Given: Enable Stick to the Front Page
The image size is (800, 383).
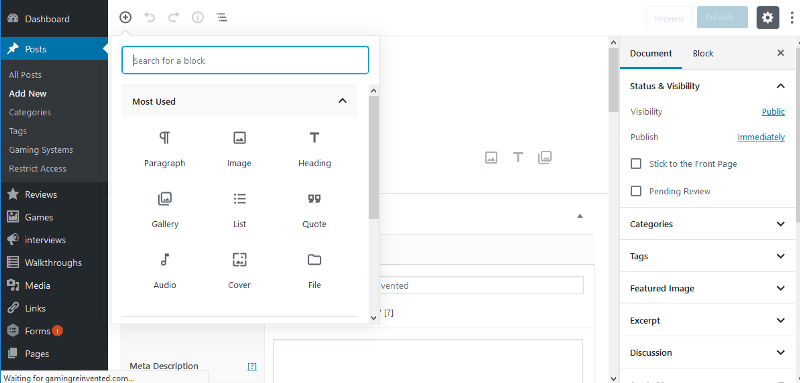Looking at the screenshot, I should tap(636, 164).
